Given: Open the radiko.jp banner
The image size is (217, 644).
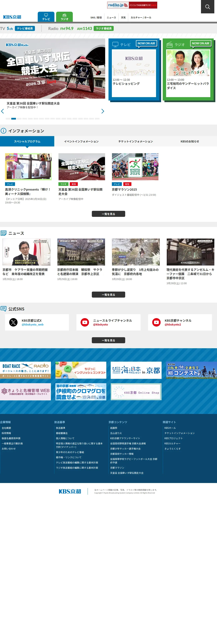Looking at the screenshot, I should 132,5.
